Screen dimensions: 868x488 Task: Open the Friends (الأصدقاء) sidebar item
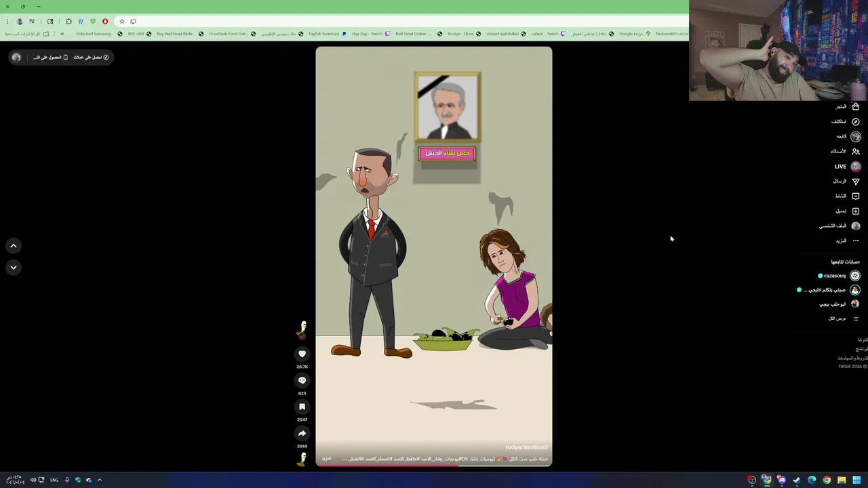pyautogui.click(x=845, y=151)
